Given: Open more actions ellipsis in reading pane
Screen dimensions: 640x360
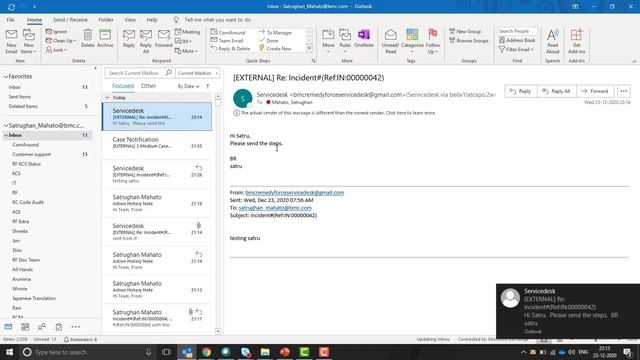Looking at the screenshot, I should (624, 91).
